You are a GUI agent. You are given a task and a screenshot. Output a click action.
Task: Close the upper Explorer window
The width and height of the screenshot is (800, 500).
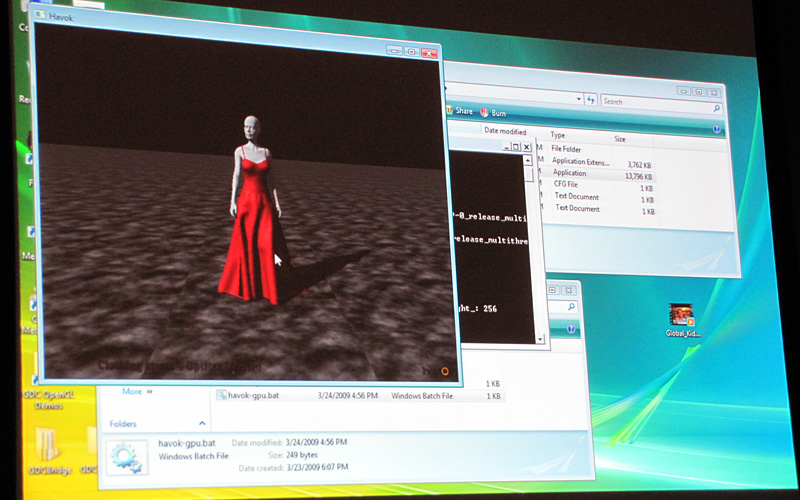(714, 93)
